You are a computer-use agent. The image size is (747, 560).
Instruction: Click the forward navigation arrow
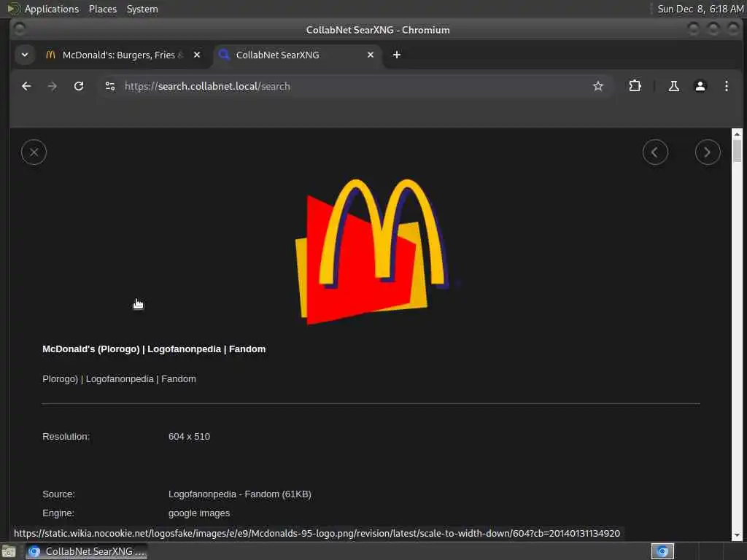(53, 86)
